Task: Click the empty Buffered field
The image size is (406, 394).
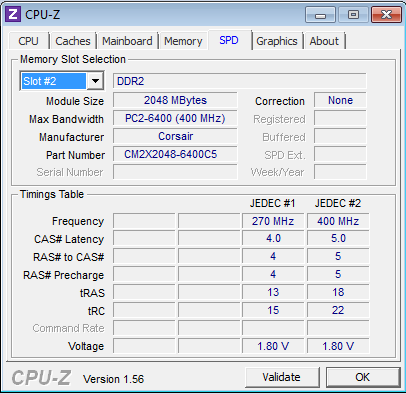Action: pos(340,136)
